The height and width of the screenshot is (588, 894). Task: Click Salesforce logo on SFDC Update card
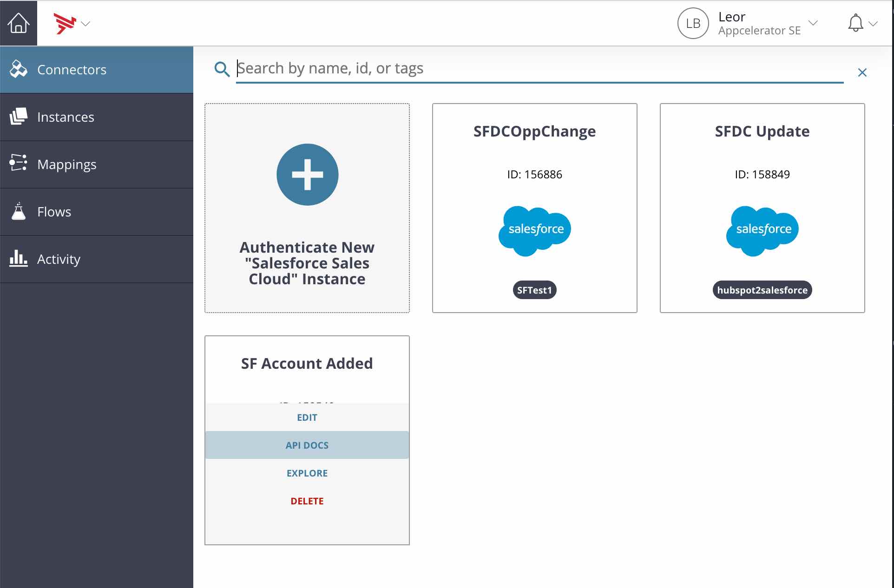click(762, 231)
